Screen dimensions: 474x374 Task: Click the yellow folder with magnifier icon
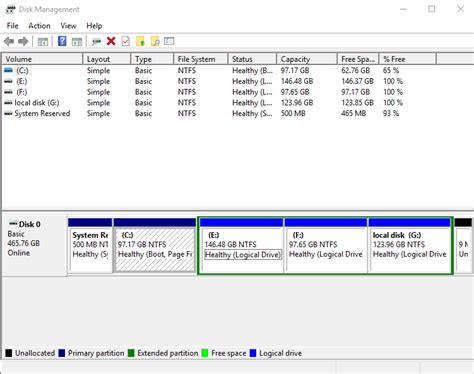(155, 41)
